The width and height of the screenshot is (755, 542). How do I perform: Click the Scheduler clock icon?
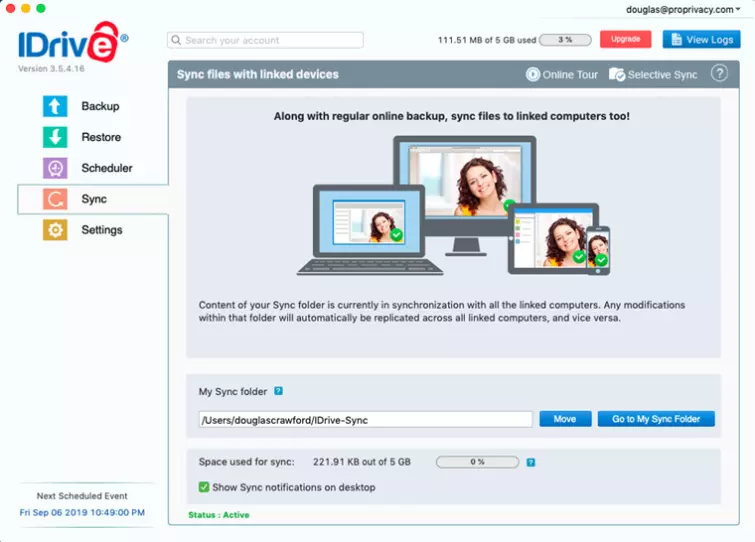(x=55, y=168)
